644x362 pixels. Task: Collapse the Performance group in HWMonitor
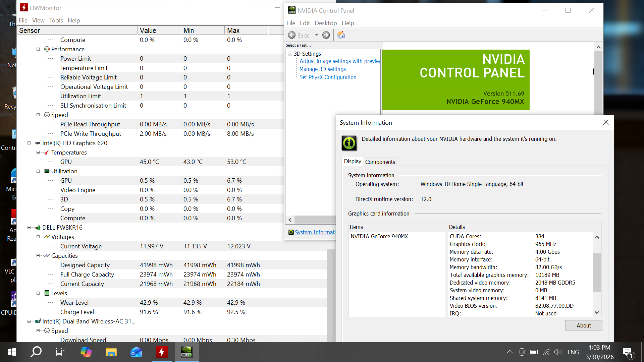click(x=38, y=49)
